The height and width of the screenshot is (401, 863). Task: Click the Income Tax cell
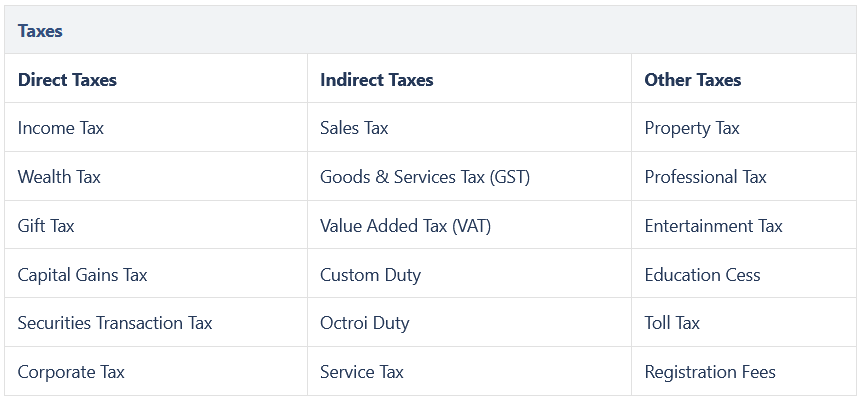61,128
